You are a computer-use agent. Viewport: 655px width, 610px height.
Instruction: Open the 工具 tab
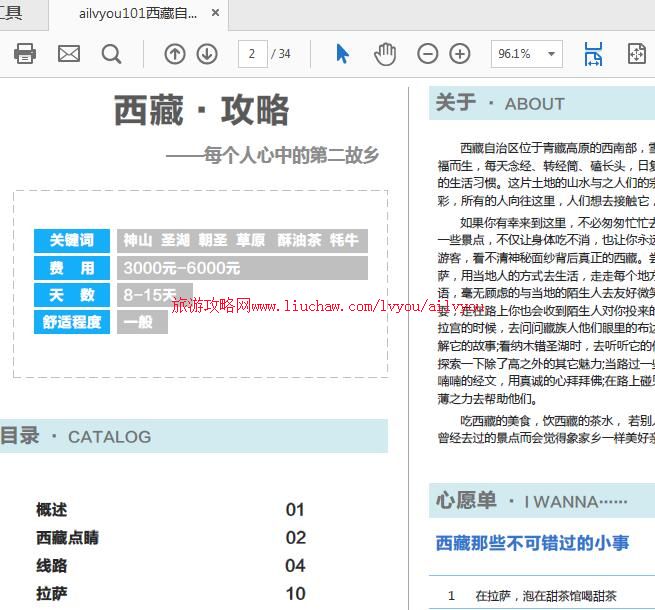click(10, 14)
